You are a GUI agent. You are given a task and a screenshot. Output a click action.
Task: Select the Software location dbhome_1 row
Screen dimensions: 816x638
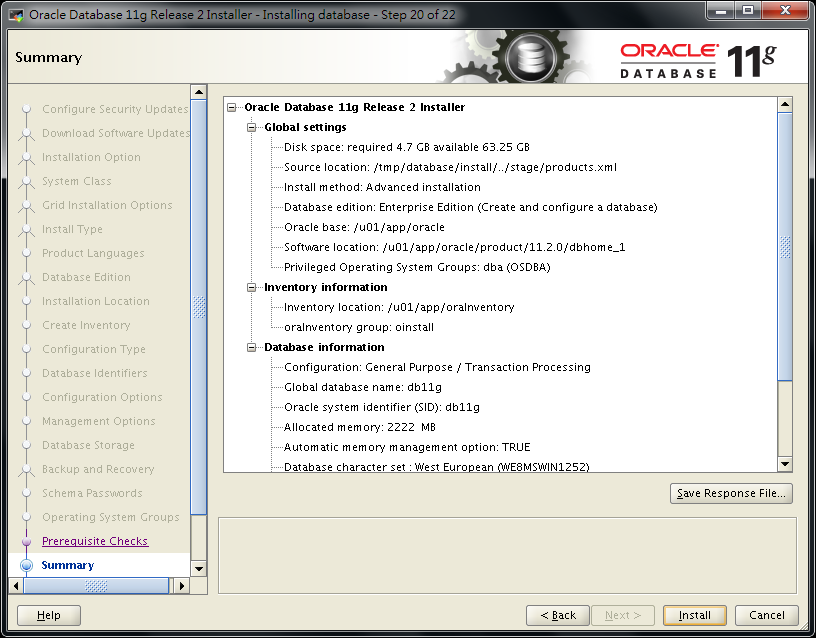coord(454,247)
